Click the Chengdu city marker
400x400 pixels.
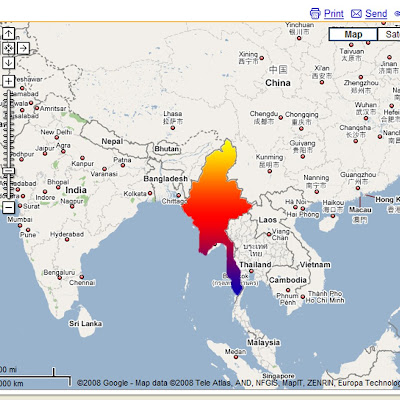pos(281,117)
